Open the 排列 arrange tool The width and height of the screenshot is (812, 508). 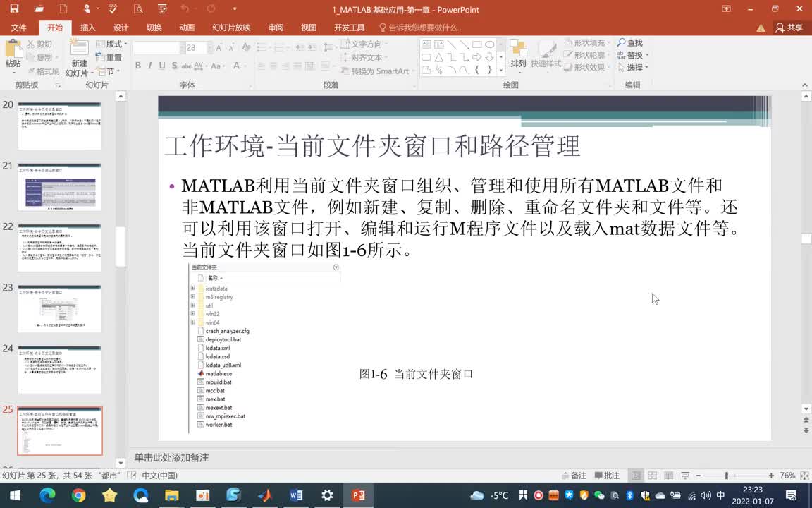click(518, 54)
